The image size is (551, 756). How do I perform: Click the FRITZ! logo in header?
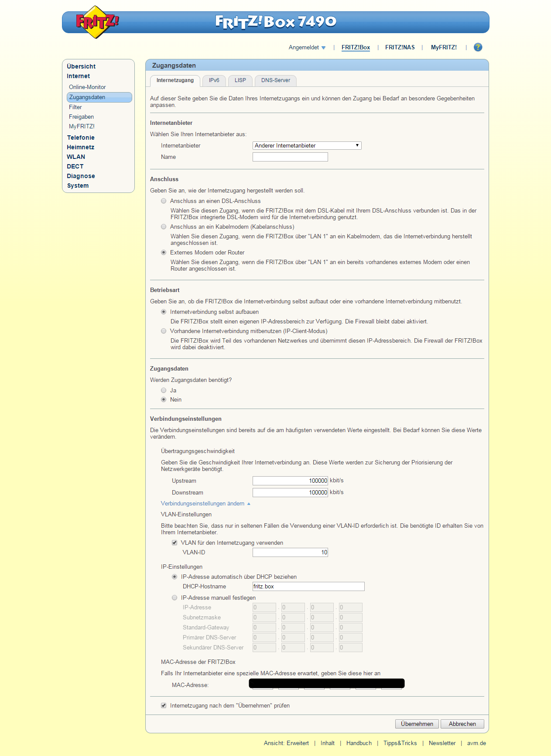point(97,22)
